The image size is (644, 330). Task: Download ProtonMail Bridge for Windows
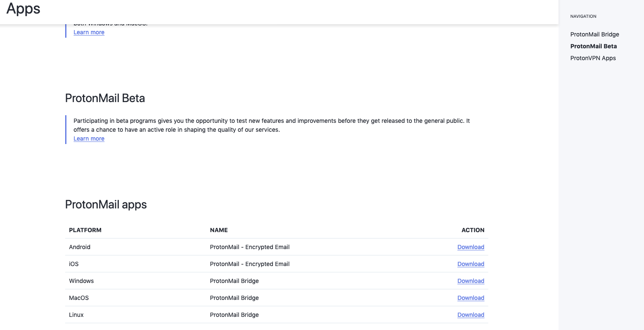coord(471,281)
